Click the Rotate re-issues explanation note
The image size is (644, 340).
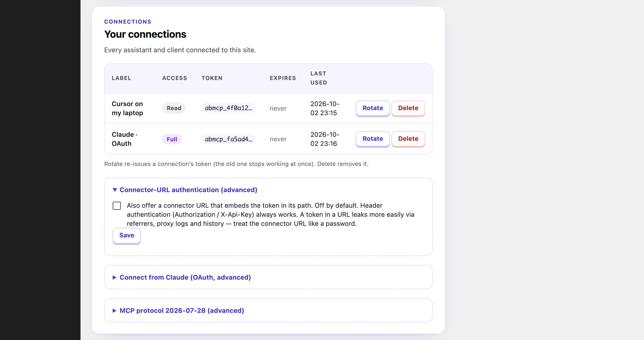(236, 164)
